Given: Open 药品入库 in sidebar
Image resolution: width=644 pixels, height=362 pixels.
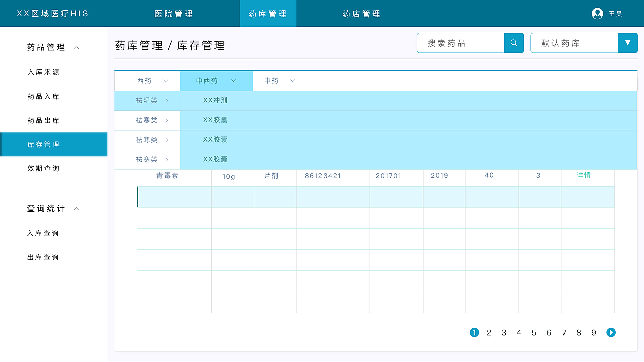Looking at the screenshot, I should (x=43, y=96).
